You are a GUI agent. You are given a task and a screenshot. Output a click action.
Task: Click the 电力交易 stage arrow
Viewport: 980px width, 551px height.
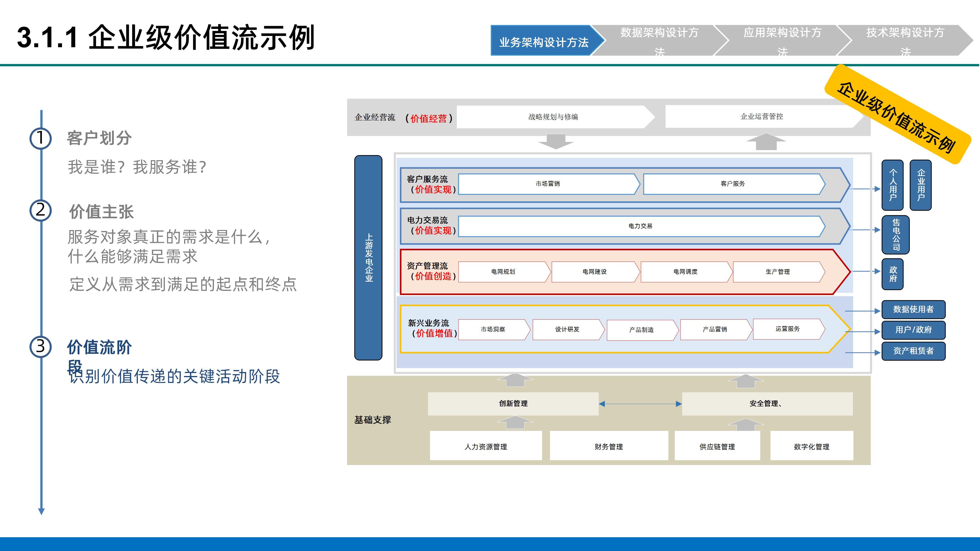(x=642, y=226)
